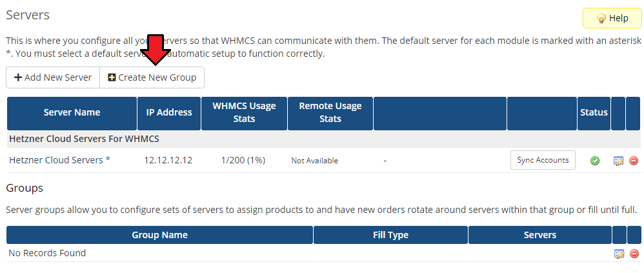Click the Servers column header in Groups
The height and width of the screenshot is (273, 644).
point(540,235)
